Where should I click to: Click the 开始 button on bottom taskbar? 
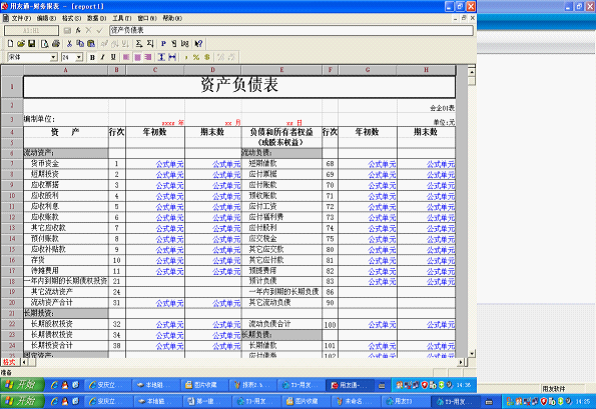coord(22,401)
